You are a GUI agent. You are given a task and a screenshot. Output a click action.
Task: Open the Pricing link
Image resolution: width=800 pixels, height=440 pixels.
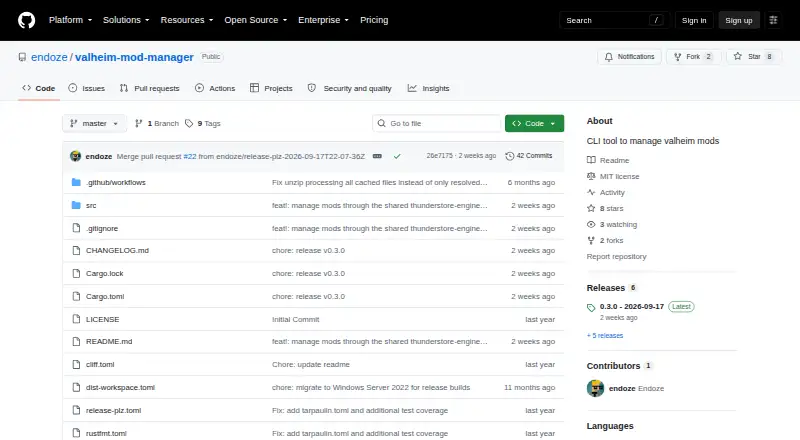tap(374, 20)
